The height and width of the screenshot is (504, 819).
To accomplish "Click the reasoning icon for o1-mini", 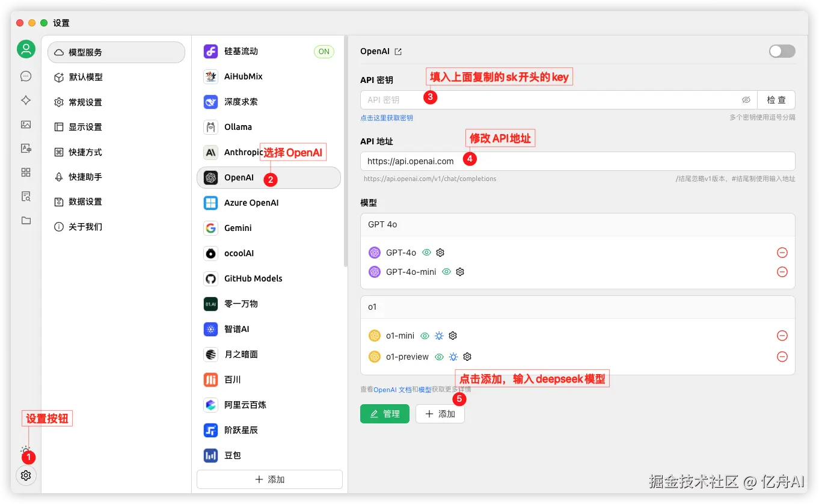I will coord(440,336).
